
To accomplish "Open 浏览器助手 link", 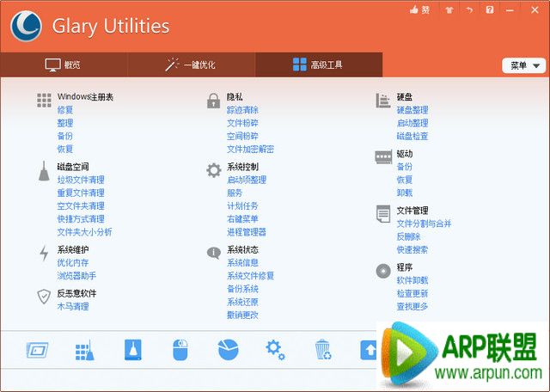I will (x=76, y=275).
